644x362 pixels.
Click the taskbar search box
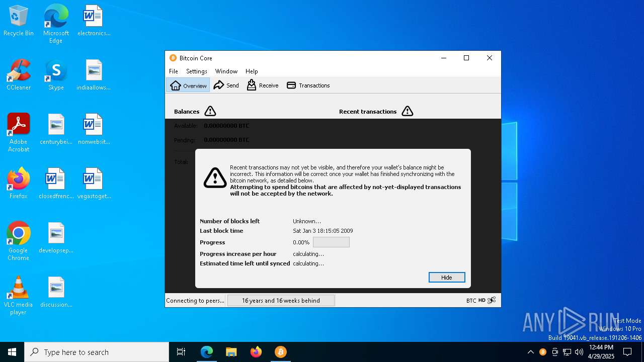click(x=97, y=352)
